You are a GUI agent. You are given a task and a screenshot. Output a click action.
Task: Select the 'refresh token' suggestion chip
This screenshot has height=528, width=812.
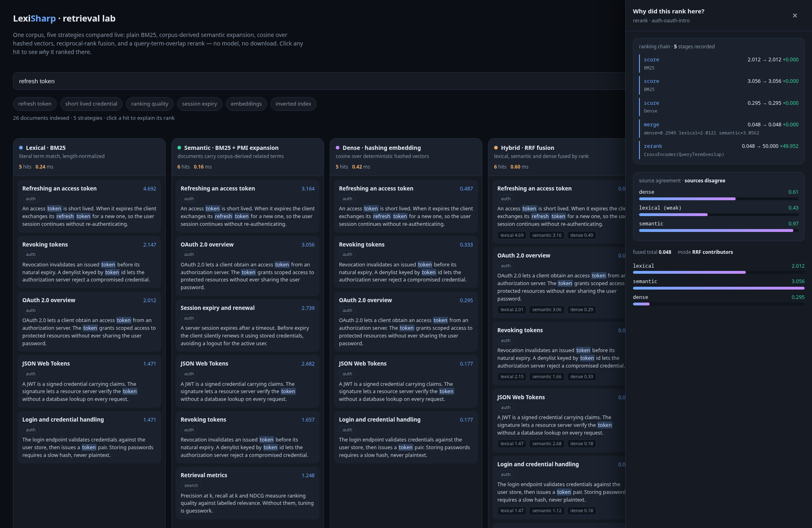point(35,104)
